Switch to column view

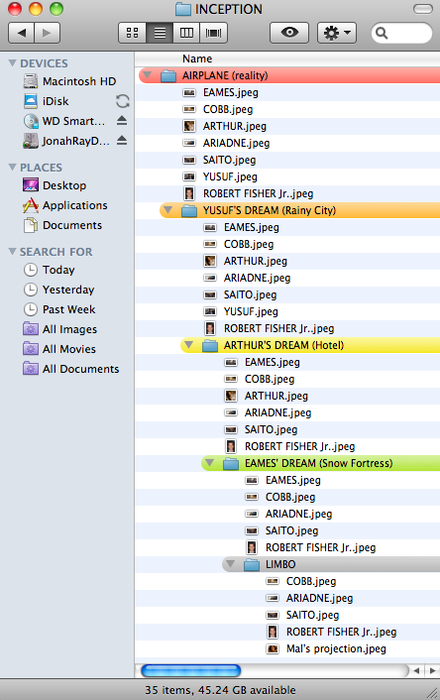pyautogui.click(x=186, y=33)
